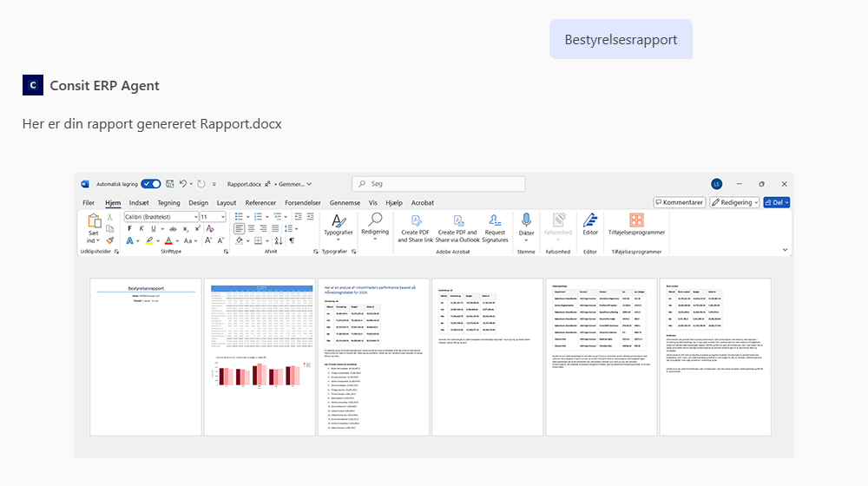Viewport: 868px width, 486px height.
Task: Select the page with red bar chart
Action: pyautogui.click(x=260, y=357)
